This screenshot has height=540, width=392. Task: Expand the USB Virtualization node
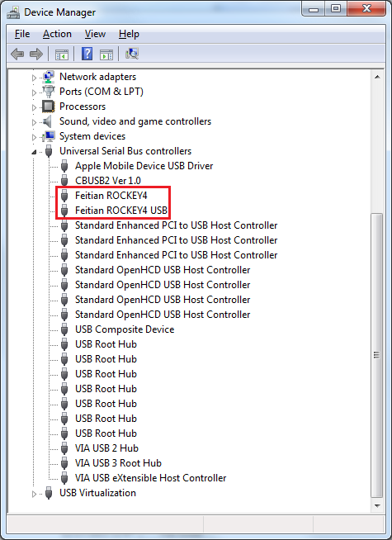point(34,494)
